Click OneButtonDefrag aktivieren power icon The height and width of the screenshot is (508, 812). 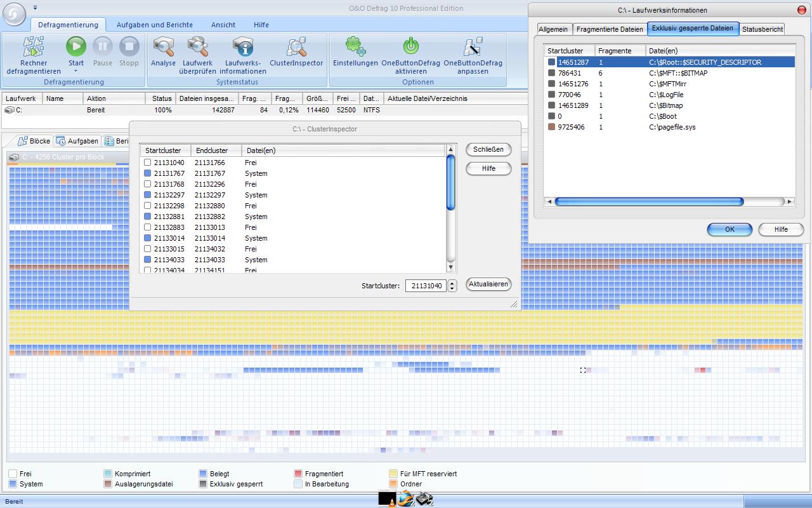coord(410,46)
